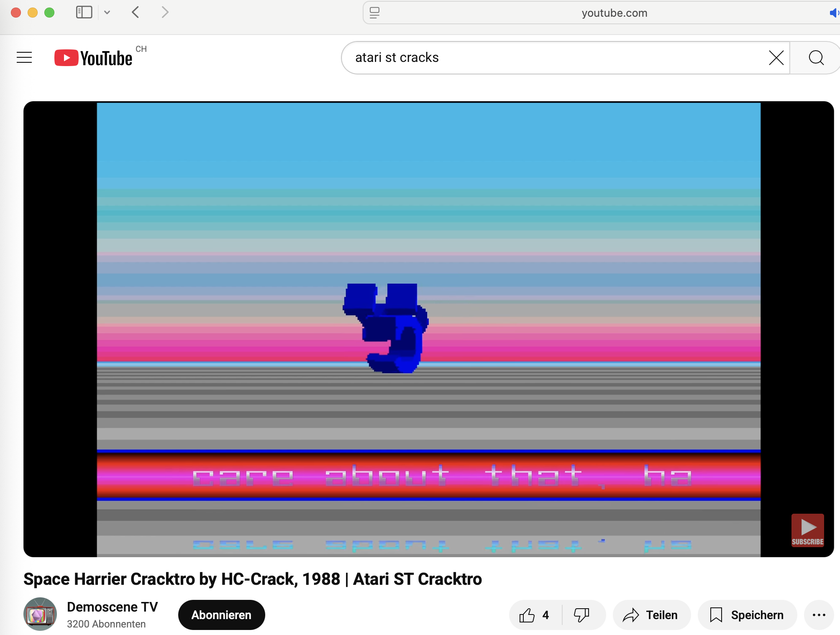Open the Demoscene TV channel avatar
Screen dimensions: 840x635
coord(40,614)
